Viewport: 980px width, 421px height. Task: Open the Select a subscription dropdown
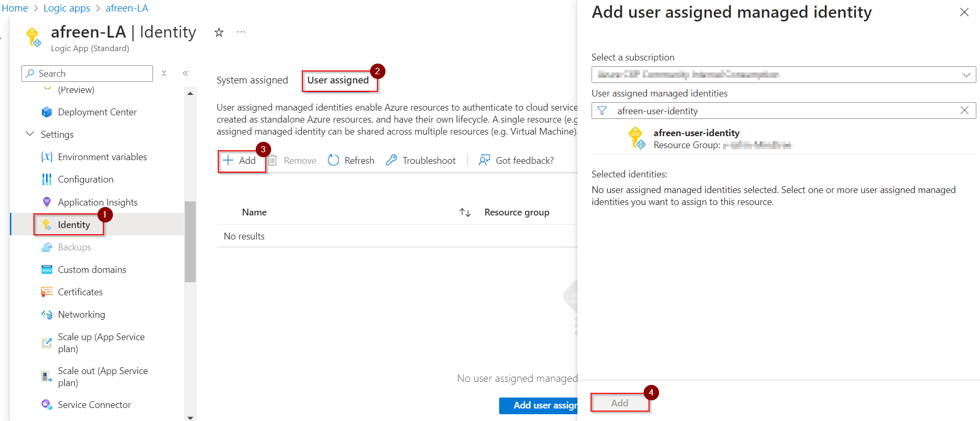tap(783, 75)
